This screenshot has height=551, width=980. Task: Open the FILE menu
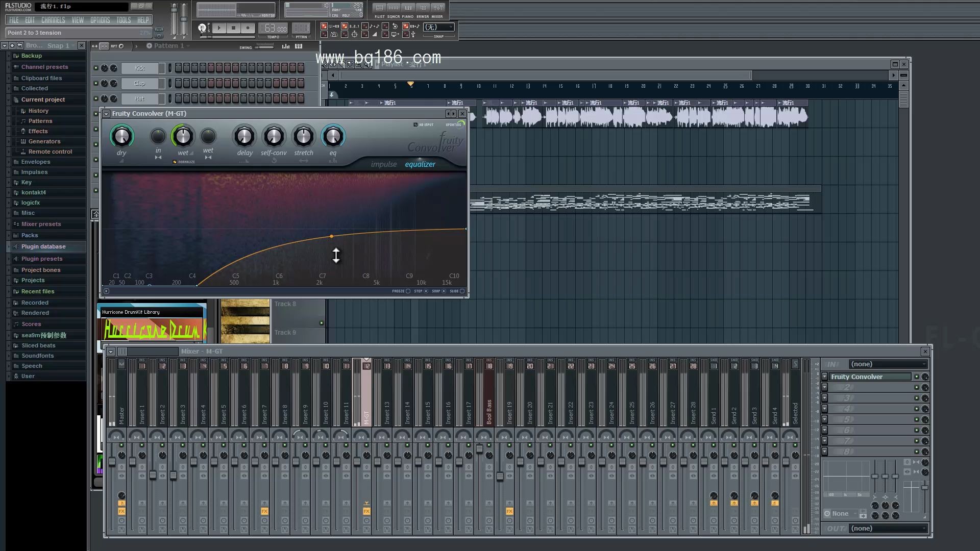(14, 20)
